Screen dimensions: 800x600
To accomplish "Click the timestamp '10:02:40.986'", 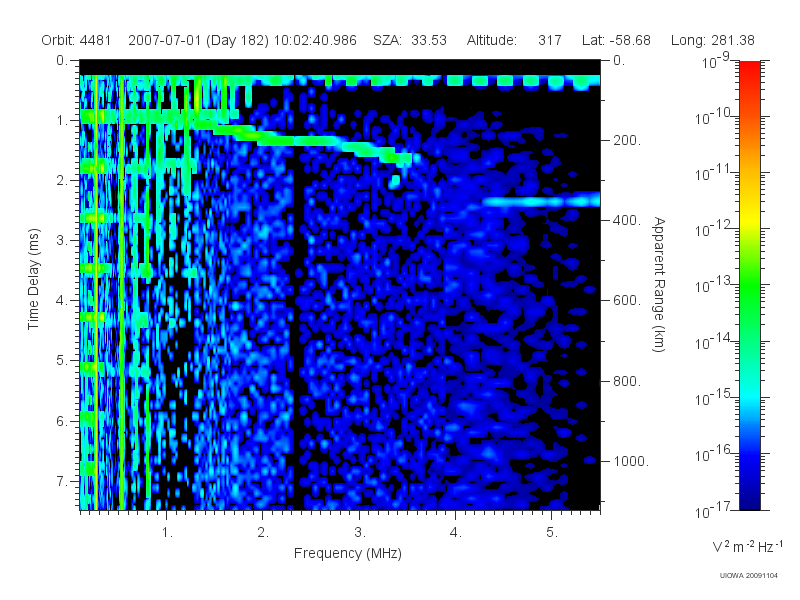I will coord(315,40).
